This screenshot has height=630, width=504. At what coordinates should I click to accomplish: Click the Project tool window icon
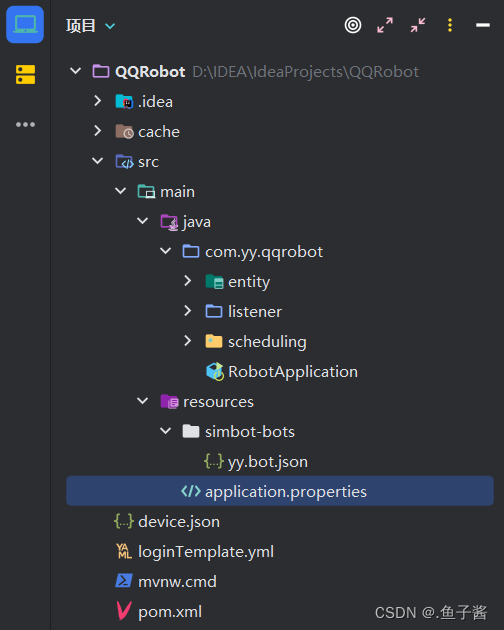point(25,25)
